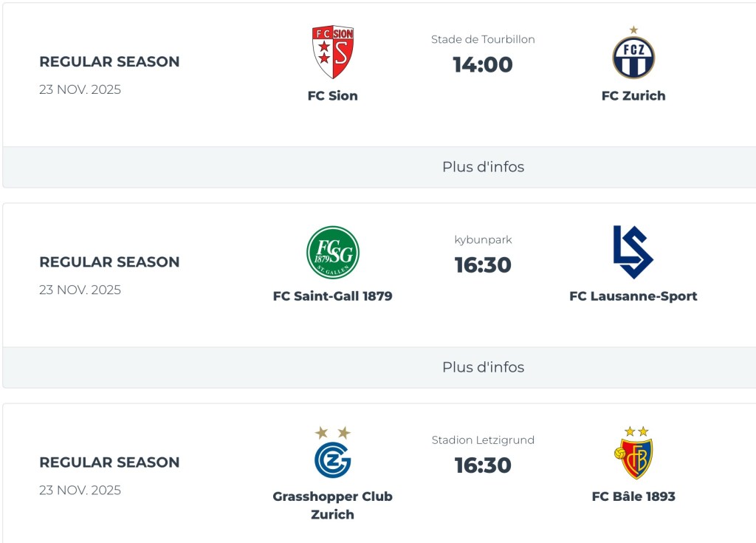Click the FC Sion club crest
The image size is (756, 543).
332,52
